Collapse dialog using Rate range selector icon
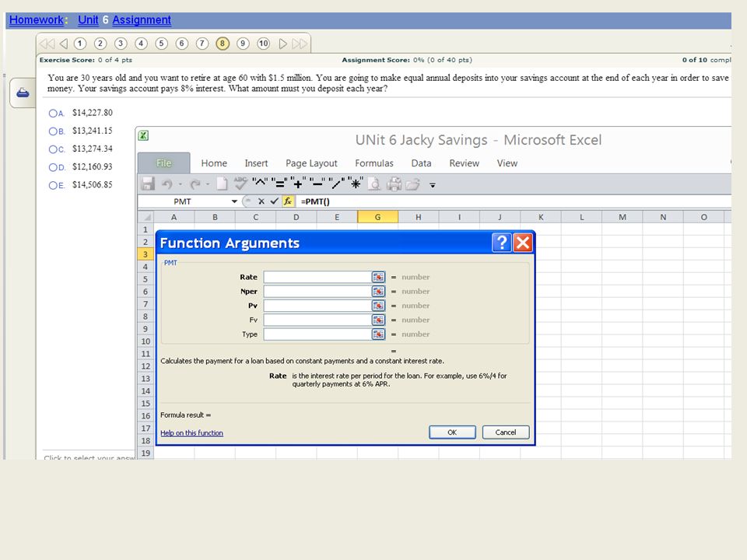The image size is (747, 560). [x=378, y=277]
